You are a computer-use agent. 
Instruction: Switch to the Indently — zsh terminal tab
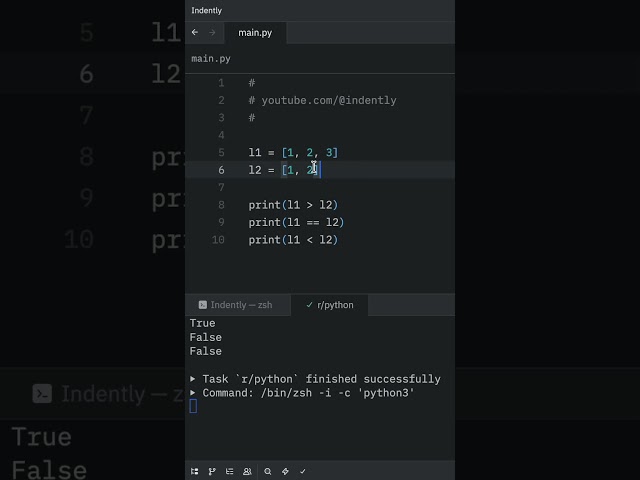click(x=238, y=305)
